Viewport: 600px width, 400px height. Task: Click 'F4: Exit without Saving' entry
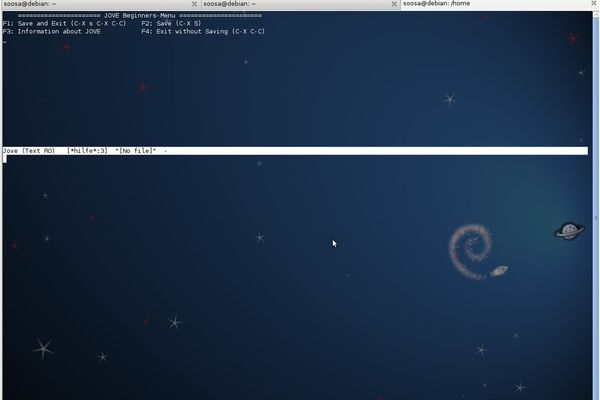pos(203,31)
